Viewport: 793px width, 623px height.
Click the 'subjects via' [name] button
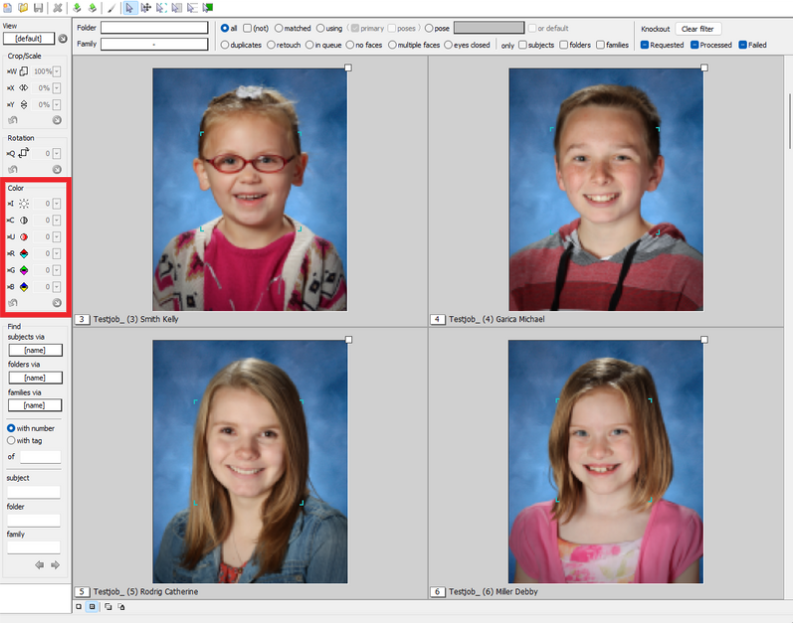click(35, 350)
